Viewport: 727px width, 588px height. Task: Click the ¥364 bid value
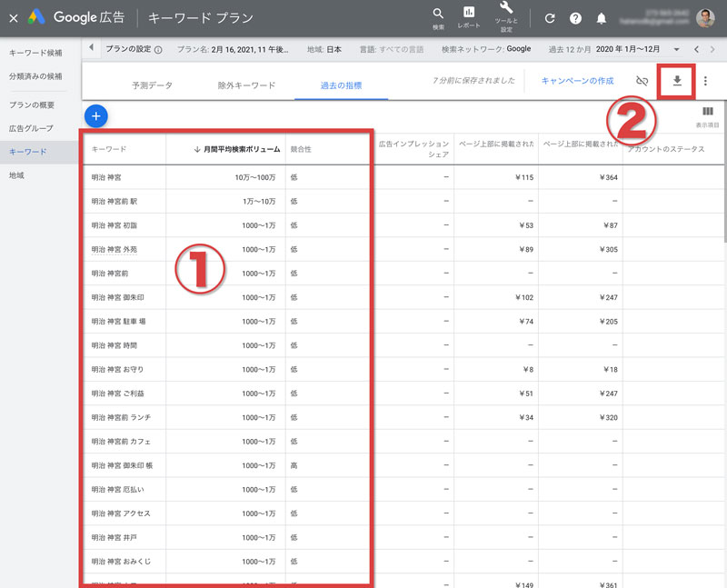point(608,177)
